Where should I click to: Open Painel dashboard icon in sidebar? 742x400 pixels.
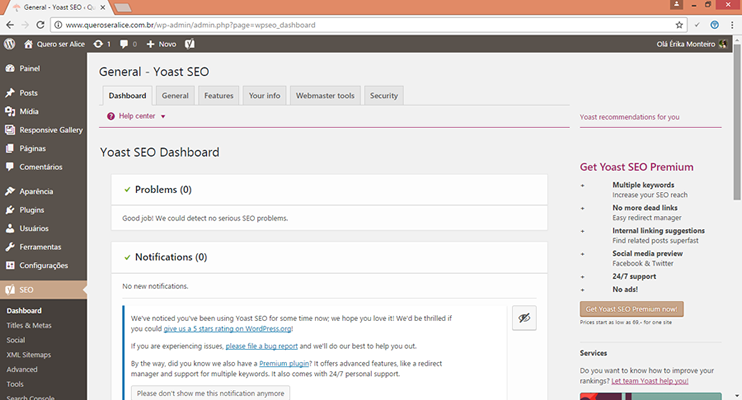coord(10,68)
